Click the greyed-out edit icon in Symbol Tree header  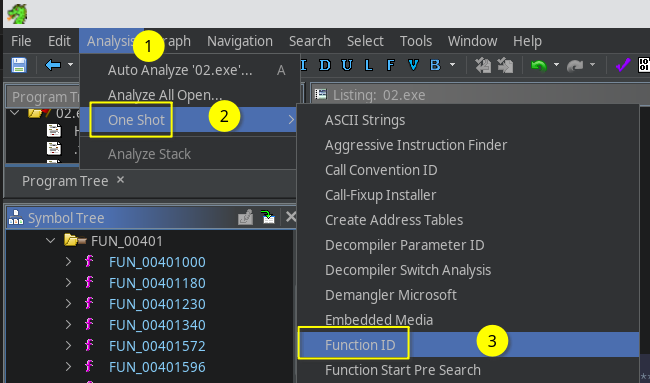(x=245, y=217)
